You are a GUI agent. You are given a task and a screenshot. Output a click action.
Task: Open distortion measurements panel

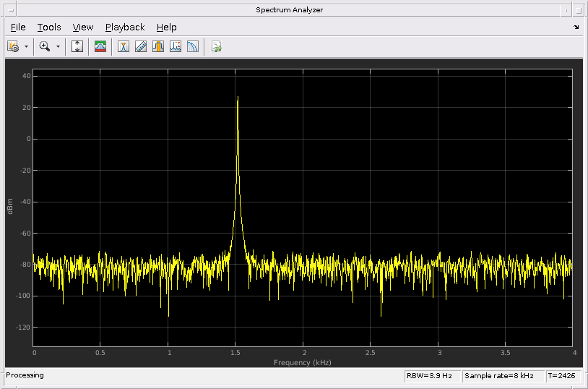click(175, 46)
